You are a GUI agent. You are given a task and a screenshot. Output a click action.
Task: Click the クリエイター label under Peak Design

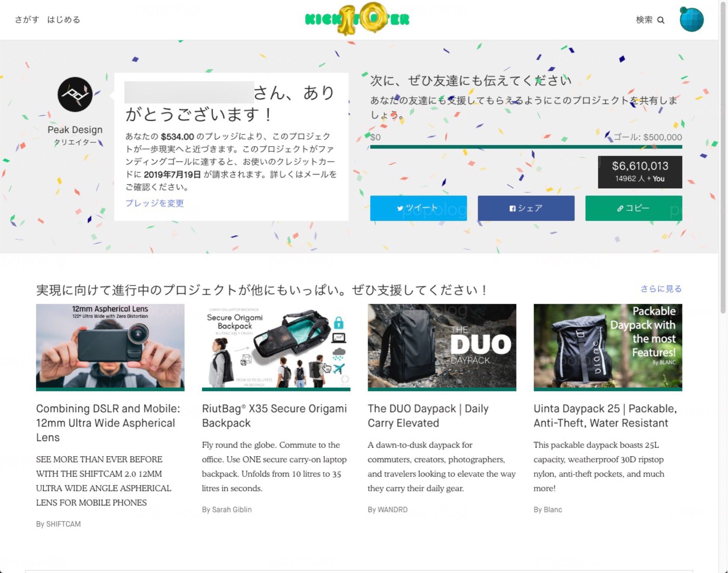75,142
